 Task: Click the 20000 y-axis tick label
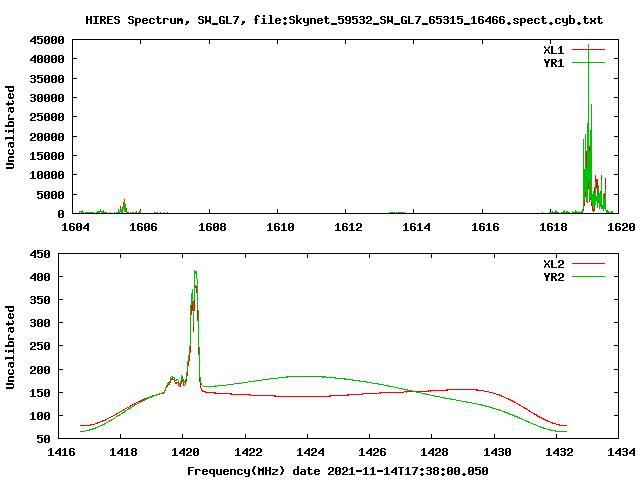47,137
